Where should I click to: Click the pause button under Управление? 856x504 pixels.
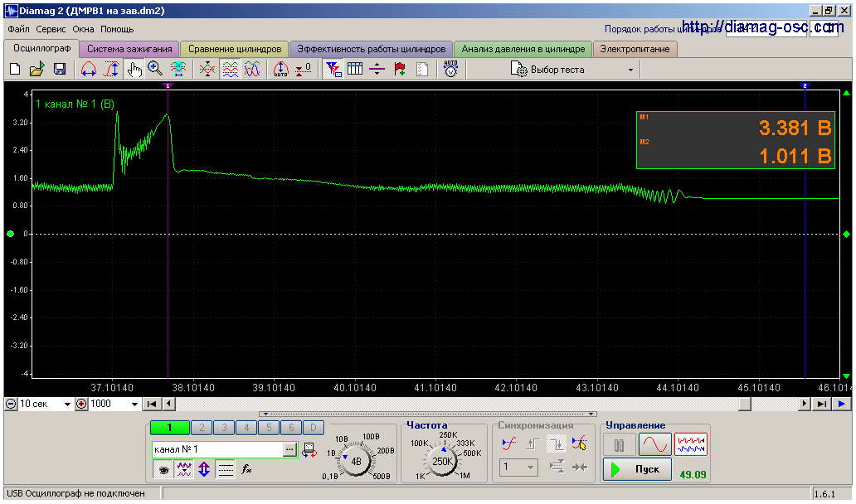click(x=619, y=445)
